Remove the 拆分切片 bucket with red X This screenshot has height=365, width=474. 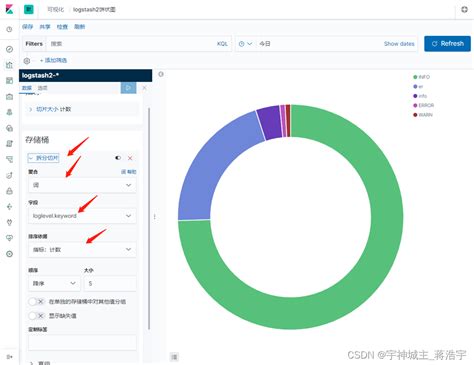pos(130,158)
